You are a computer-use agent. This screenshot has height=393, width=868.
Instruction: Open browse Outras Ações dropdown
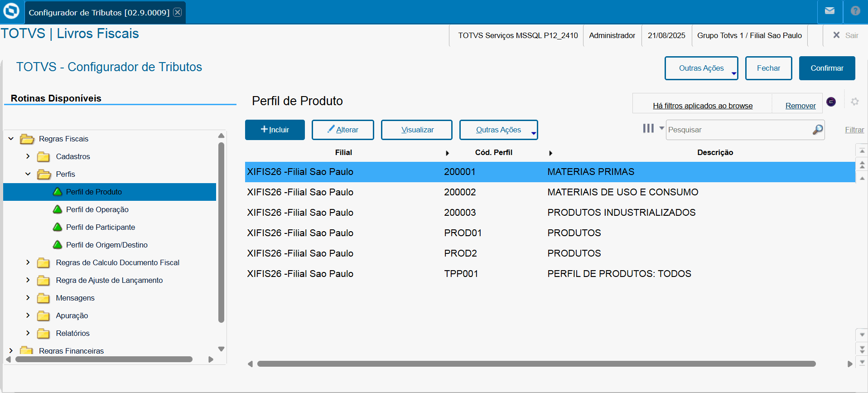[x=498, y=130]
